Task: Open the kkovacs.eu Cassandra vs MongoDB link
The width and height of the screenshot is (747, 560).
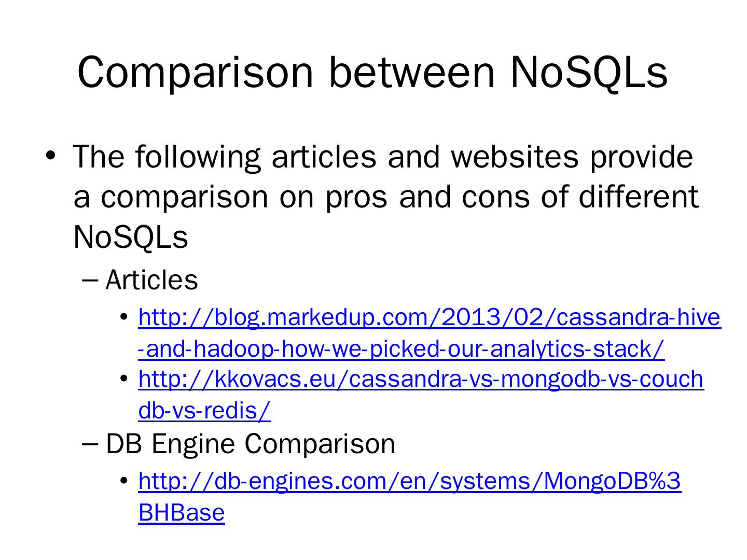Action: click(421, 380)
